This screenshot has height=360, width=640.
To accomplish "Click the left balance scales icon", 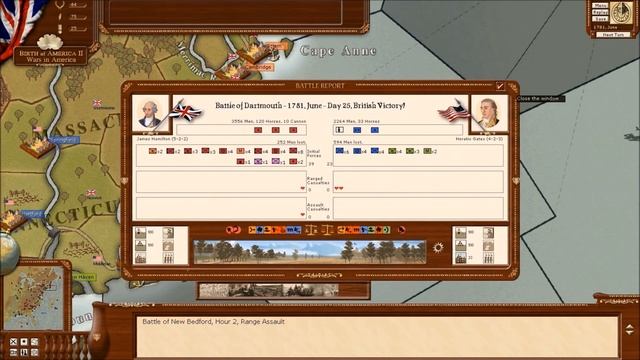I will click(311, 230).
